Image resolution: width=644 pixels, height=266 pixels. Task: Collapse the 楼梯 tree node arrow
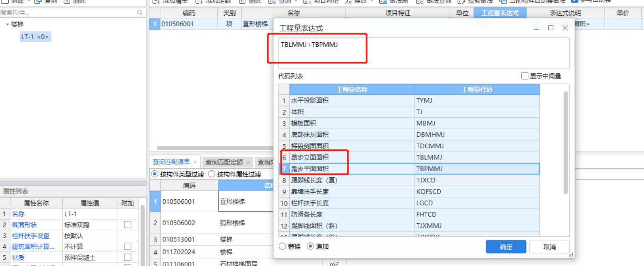(x=7, y=25)
